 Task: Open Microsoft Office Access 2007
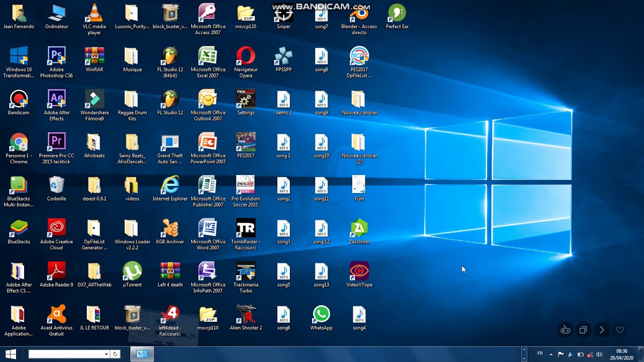pyautogui.click(x=208, y=20)
